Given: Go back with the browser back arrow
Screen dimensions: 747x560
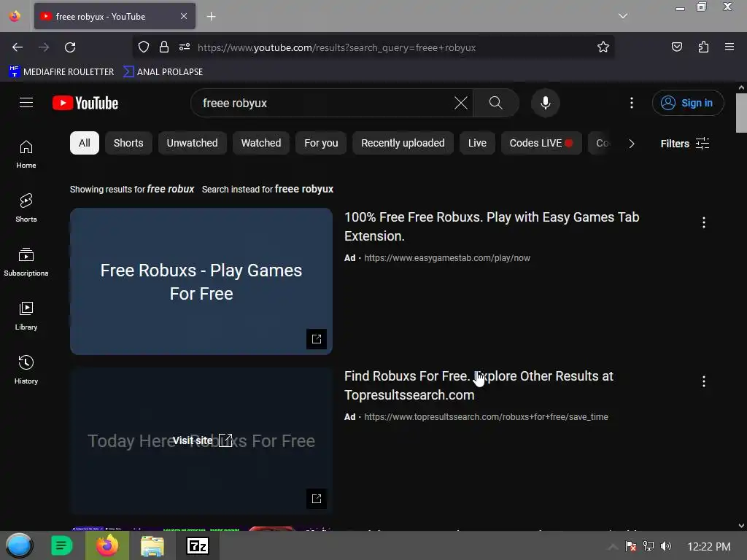Looking at the screenshot, I should [x=18, y=47].
